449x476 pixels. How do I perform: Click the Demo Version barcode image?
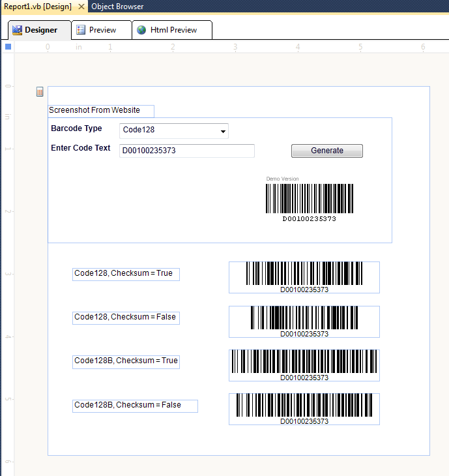click(x=310, y=199)
